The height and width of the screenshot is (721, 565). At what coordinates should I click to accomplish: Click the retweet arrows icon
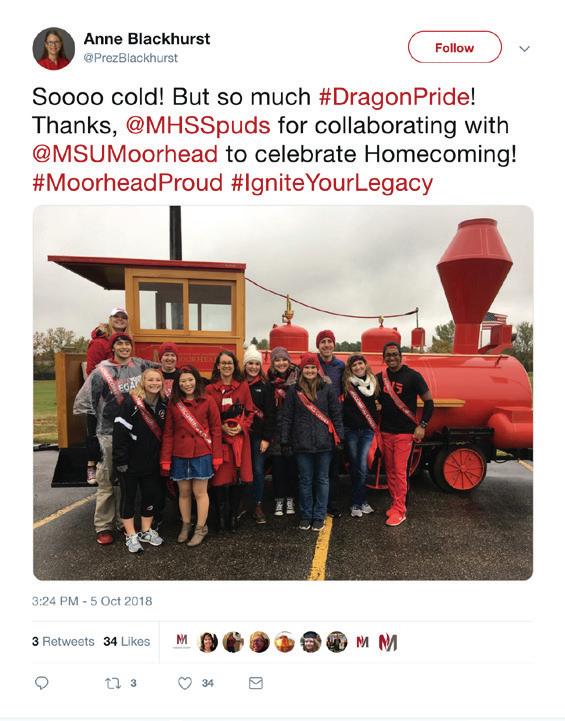click(113, 683)
